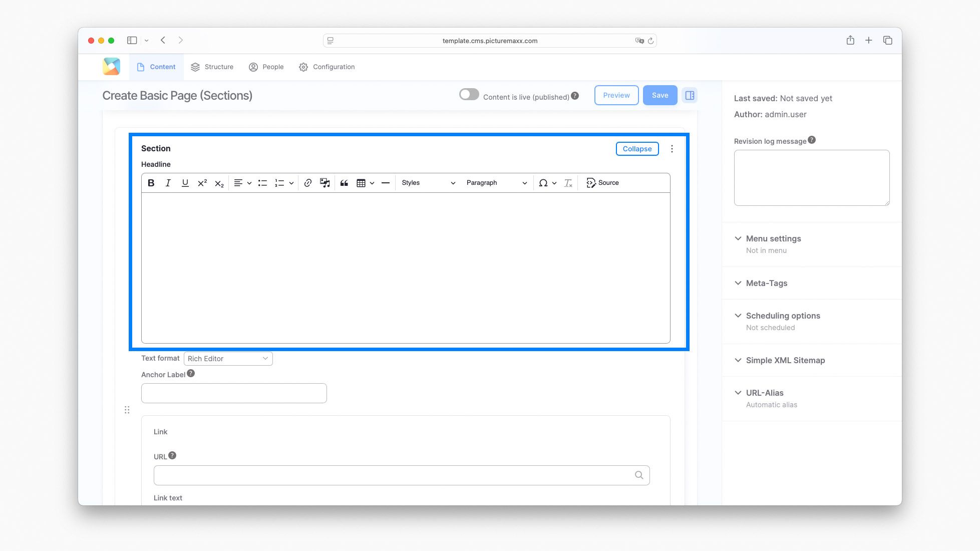Switch to the Structure tab
Image resolution: width=980 pixels, height=551 pixels.
tap(212, 67)
